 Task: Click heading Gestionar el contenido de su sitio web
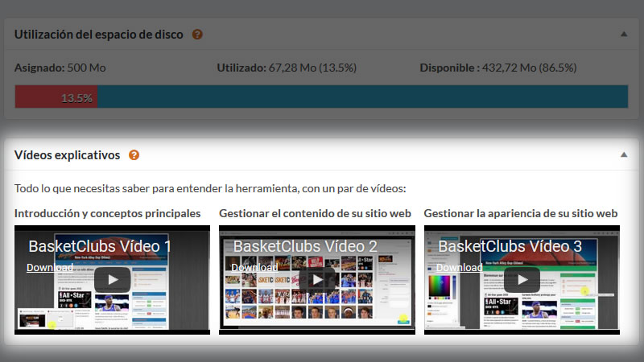tap(315, 213)
